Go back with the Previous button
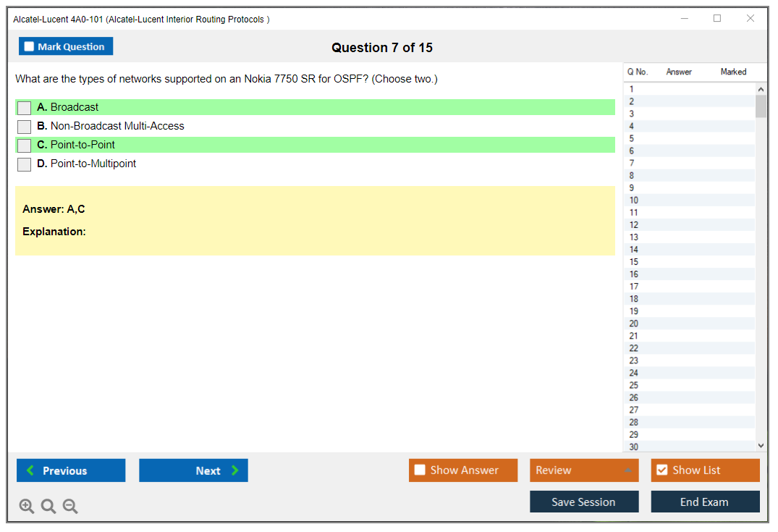The width and height of the screenshot is (778, 532). click(71, 470)
